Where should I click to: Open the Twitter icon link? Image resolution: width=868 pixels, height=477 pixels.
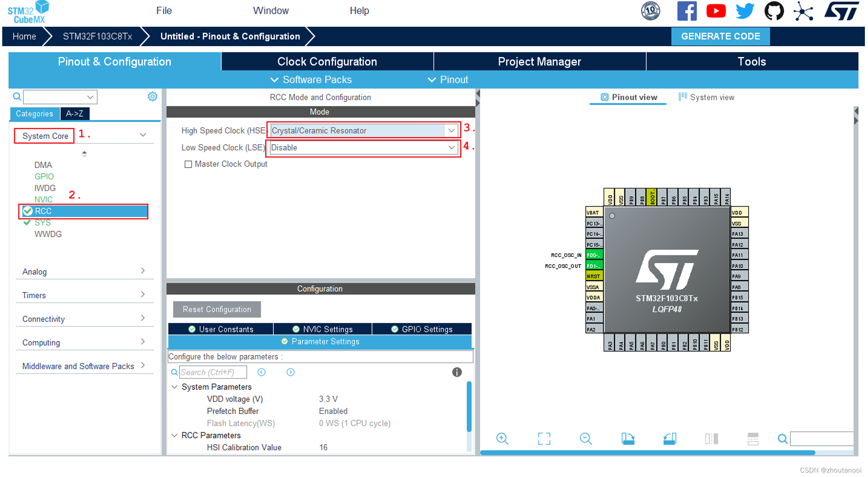745,11
